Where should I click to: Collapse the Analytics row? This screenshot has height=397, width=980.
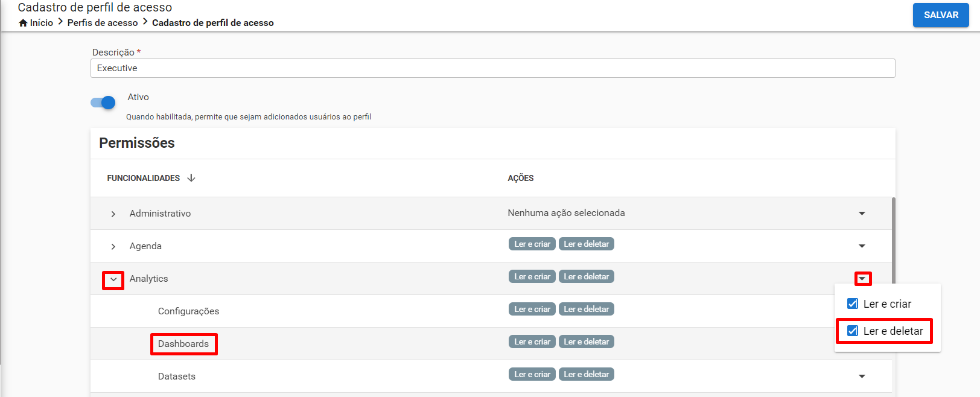[x=113, y=279]
